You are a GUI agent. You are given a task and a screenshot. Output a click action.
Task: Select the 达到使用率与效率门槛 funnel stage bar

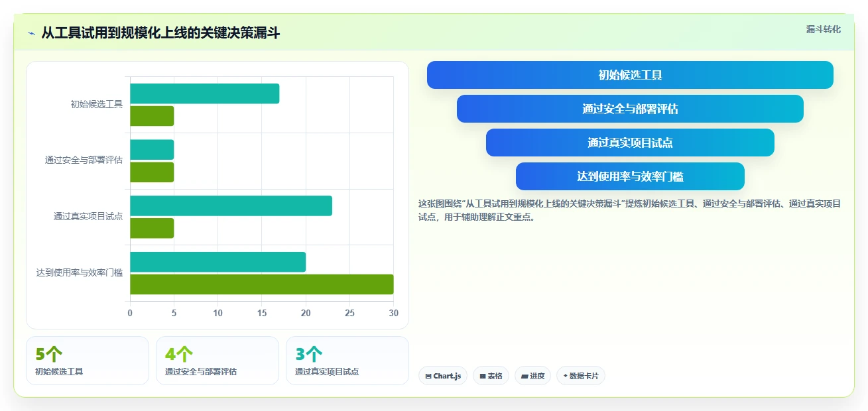click(630, 176)
